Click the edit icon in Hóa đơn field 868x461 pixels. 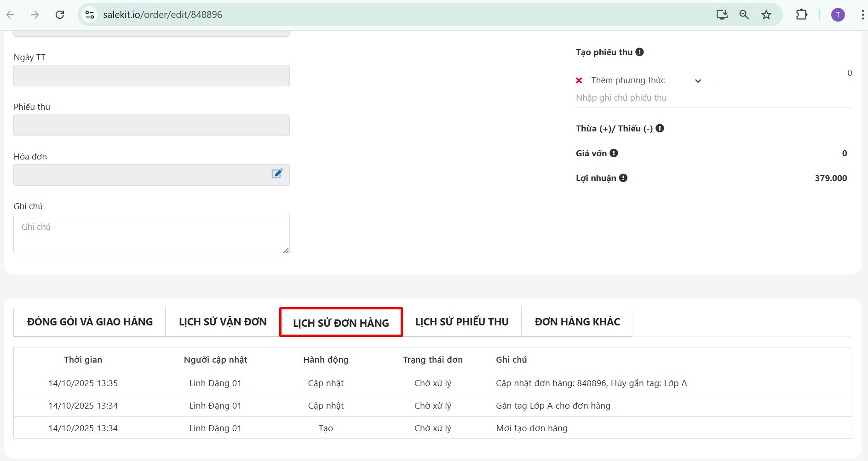pos(277,174)
